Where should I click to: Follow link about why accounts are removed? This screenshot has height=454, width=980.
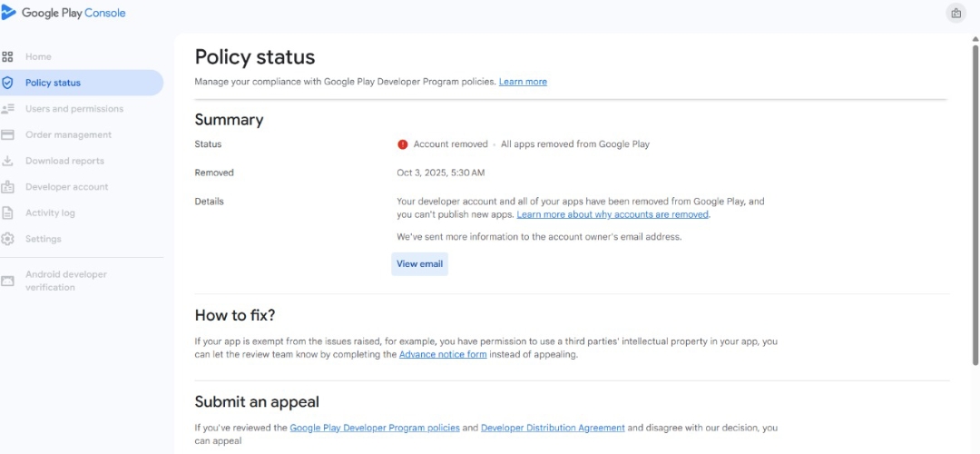coord(612,214)
